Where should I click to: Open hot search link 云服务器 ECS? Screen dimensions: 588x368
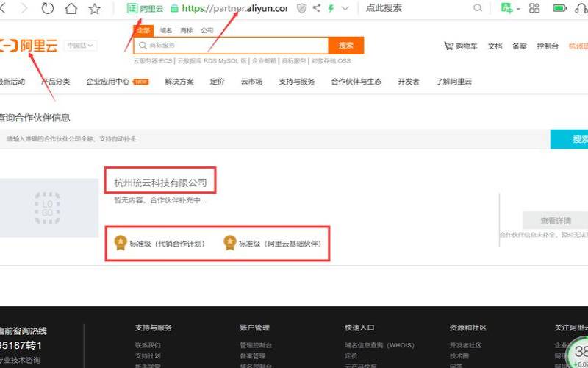point(153,61)
